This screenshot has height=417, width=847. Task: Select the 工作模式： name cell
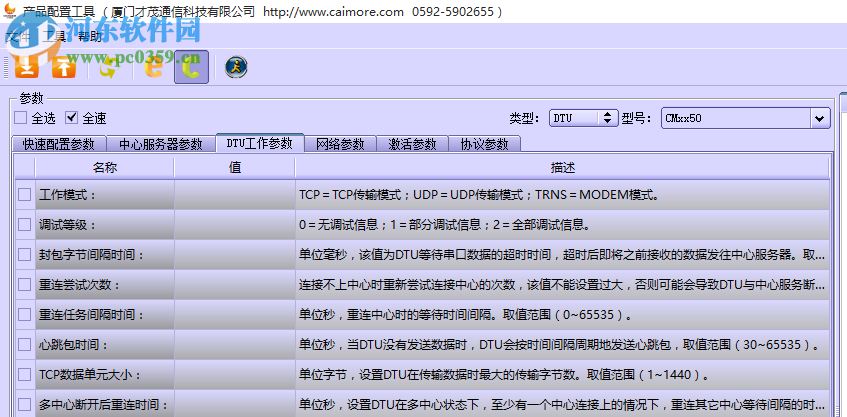[x=105, y=194]
